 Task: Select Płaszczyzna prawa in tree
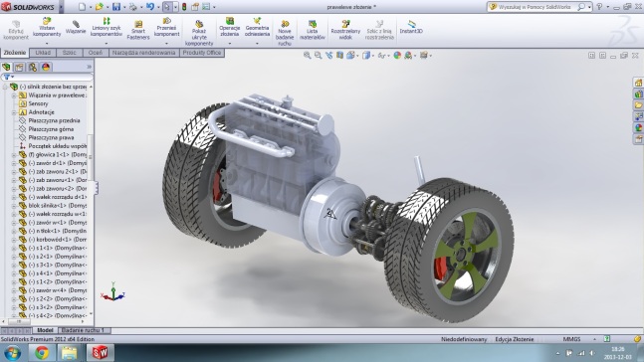pyautogui.click(x=52, y=137)
